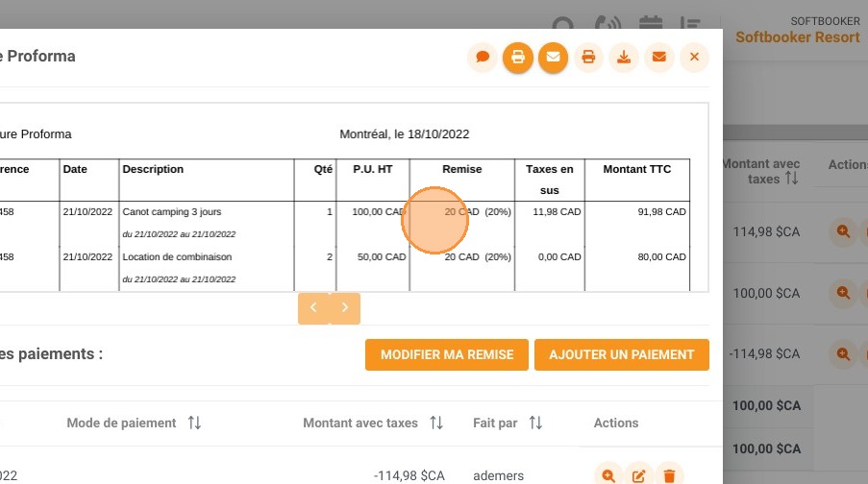Viewport: 868px width, 484px height.
Task: Sort background table Montant avec taxes arrows
Action: point(792,179)
